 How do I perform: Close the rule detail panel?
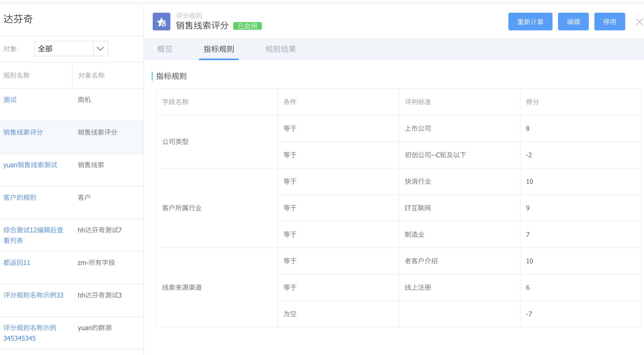tap(639, 22)
